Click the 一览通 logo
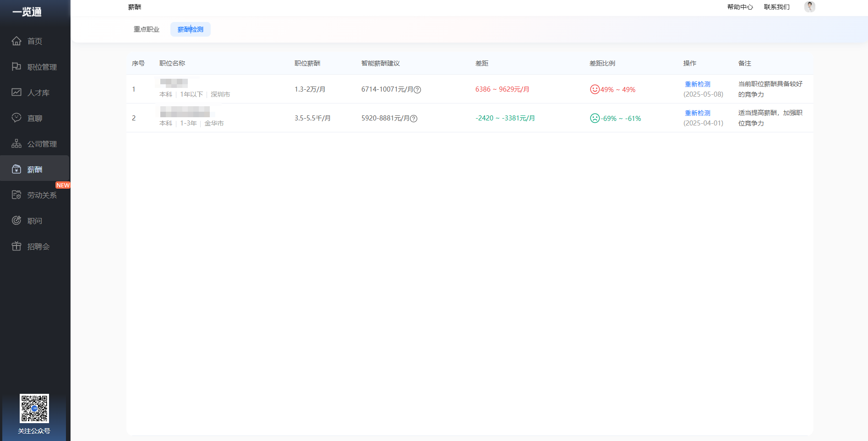This screenshot has height=441, width=868. [x=27, y=12]
